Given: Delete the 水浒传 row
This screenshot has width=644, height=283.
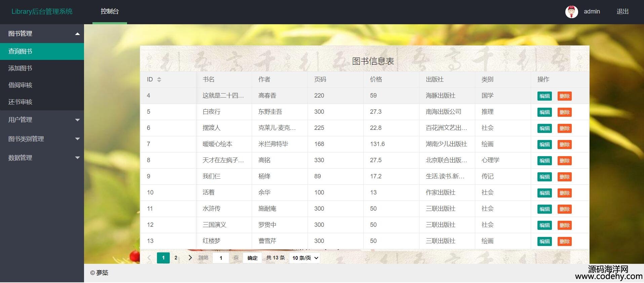Looking at the screenshot, I should click(x=564, y=209).
